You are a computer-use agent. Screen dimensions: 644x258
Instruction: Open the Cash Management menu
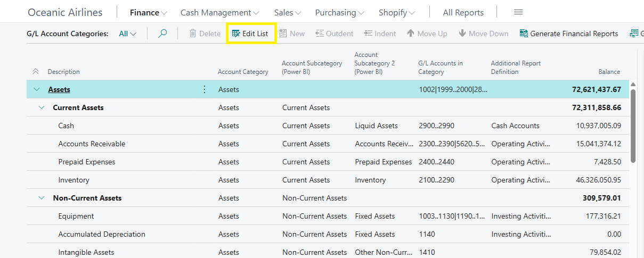pyautogui.click(x=219, y=12)
